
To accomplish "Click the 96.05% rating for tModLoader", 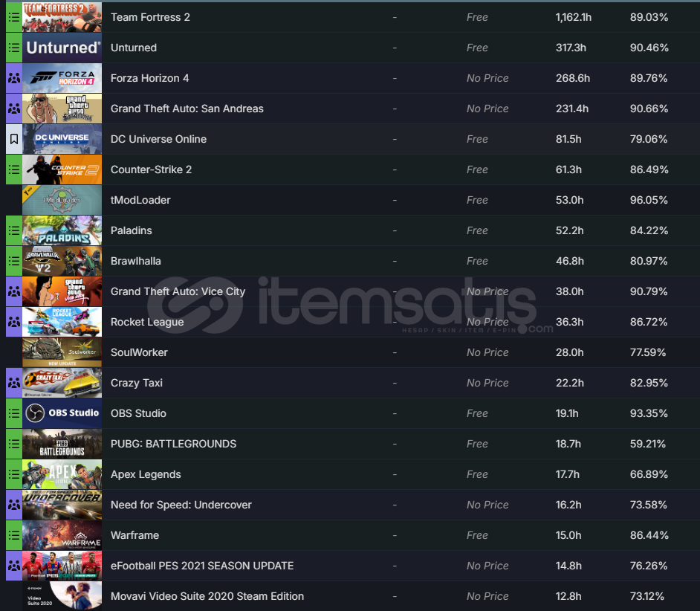I will click(x=649, y=200).
